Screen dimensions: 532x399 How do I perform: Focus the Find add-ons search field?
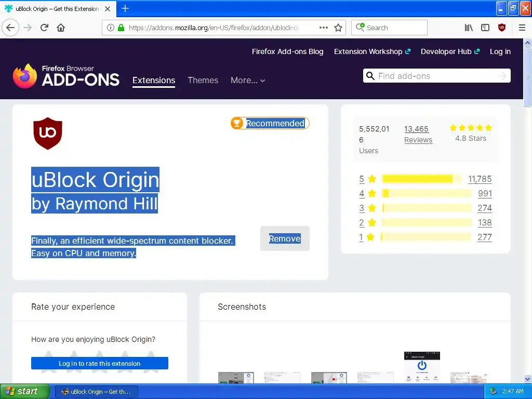(x=436, y=76)
